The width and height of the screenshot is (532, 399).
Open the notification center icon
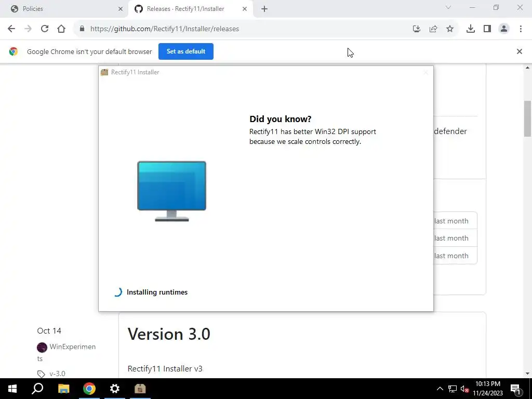(515, 389)
